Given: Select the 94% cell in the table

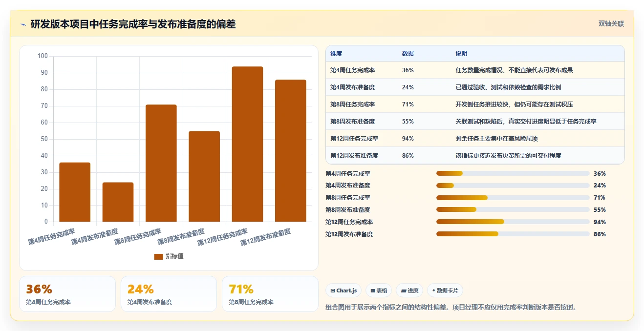Looking at the screenshot, I should coord(408,139).
